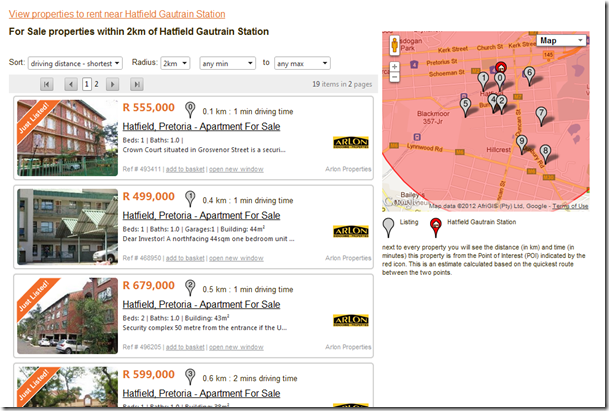Click R 679,000 price text
The image size is (609, 411).
click(149, 286)
